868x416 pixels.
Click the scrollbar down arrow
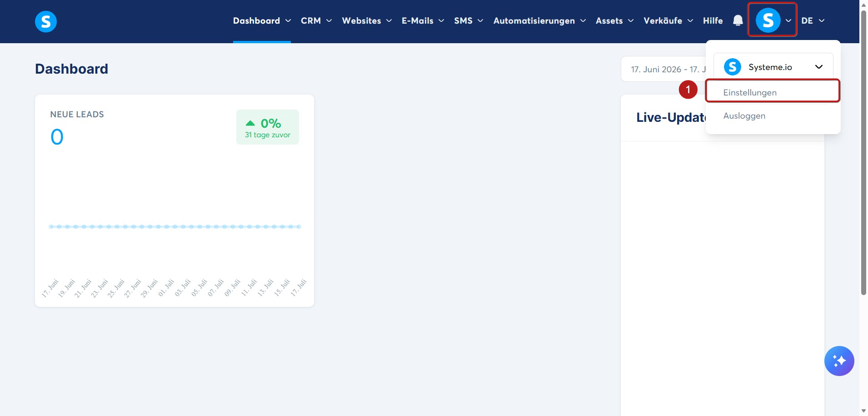(x=863, y=411)
